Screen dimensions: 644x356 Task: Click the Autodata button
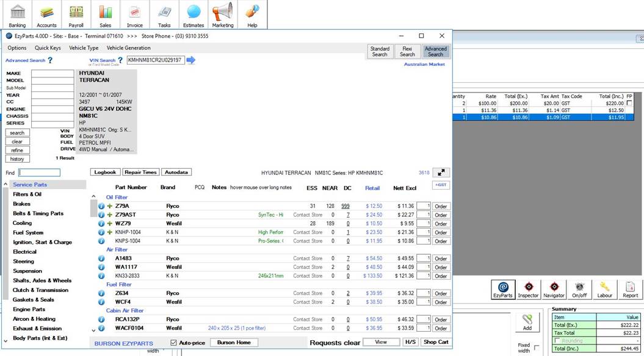176,173
